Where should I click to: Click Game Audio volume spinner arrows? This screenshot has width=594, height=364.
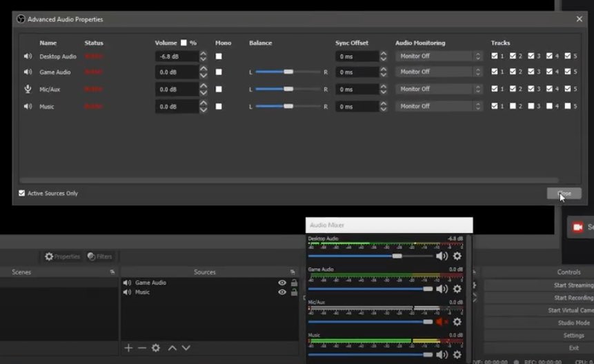pos(204,72)
